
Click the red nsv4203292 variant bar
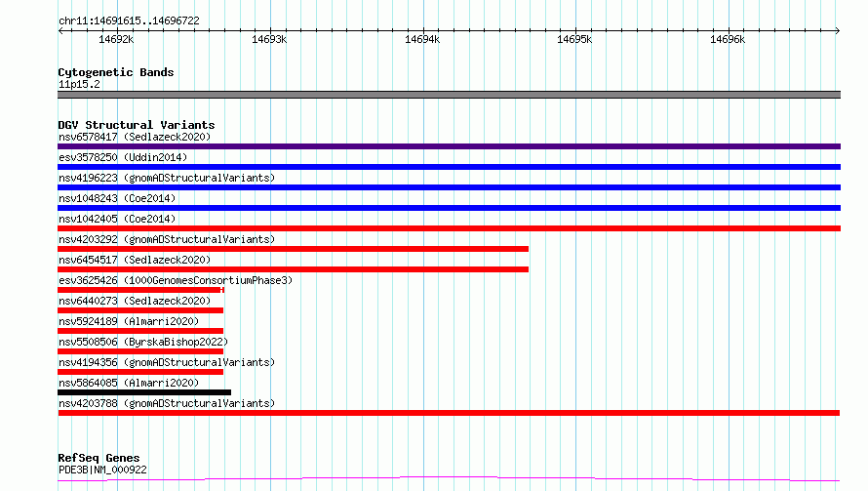293,249
